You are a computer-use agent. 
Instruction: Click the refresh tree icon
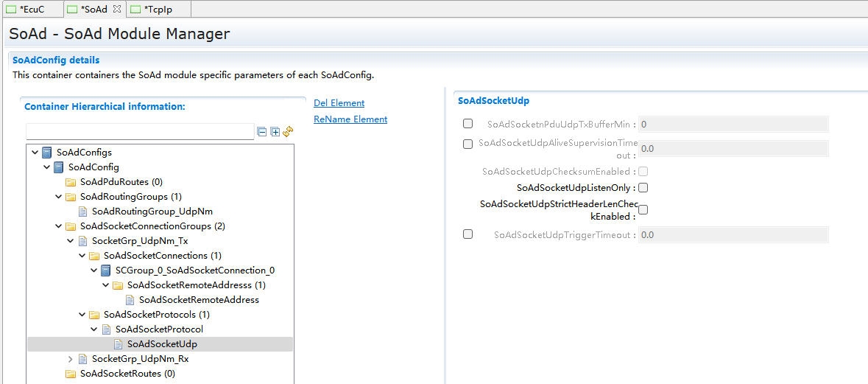pos(288,131)
